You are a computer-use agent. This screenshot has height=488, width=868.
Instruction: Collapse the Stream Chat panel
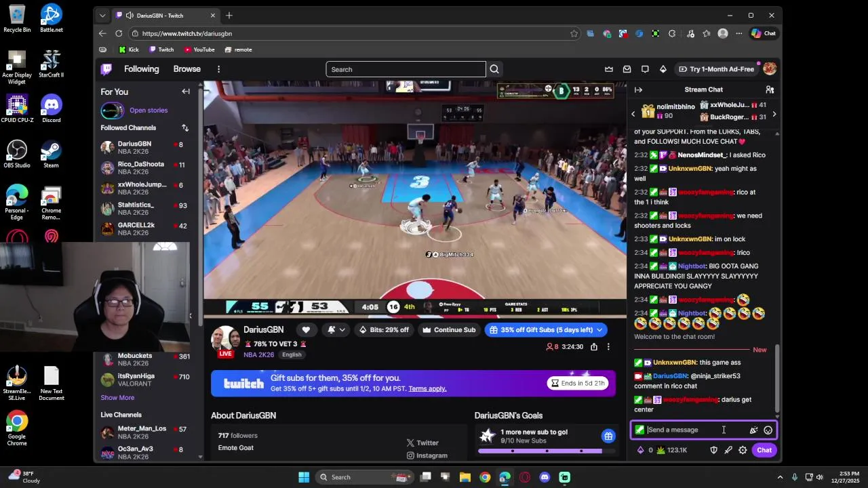point(638,89)
